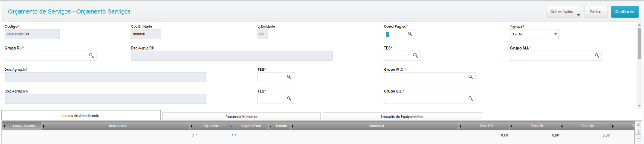Screen dimensions: 644x144
Task: Open TES lookup beside Dsc.Agrup.MC
Action: 289,99
